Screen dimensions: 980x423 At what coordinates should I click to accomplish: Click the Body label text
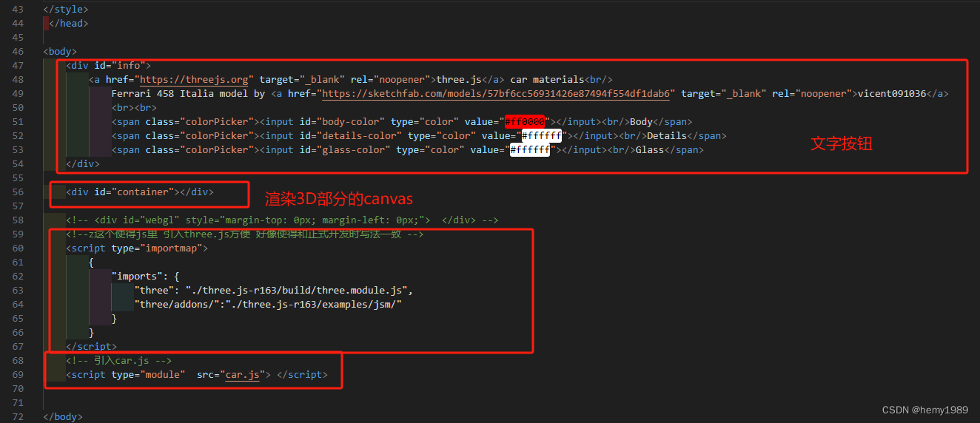[641, 121]
